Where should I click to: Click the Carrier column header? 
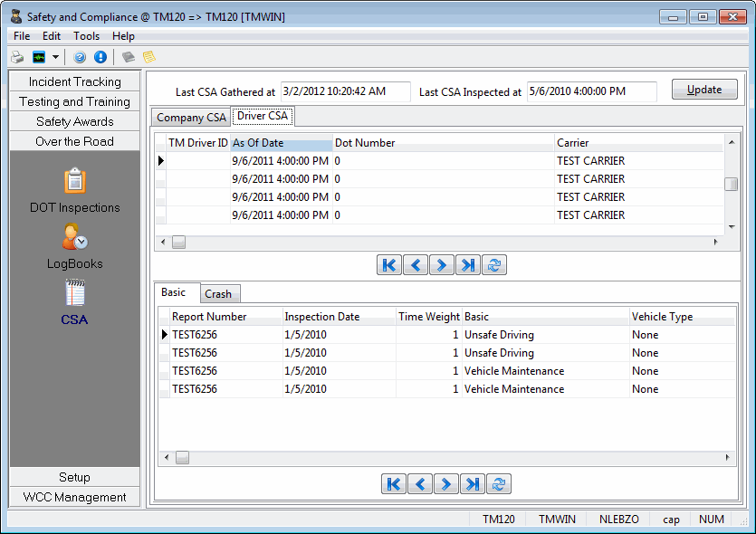pos(639,143)
